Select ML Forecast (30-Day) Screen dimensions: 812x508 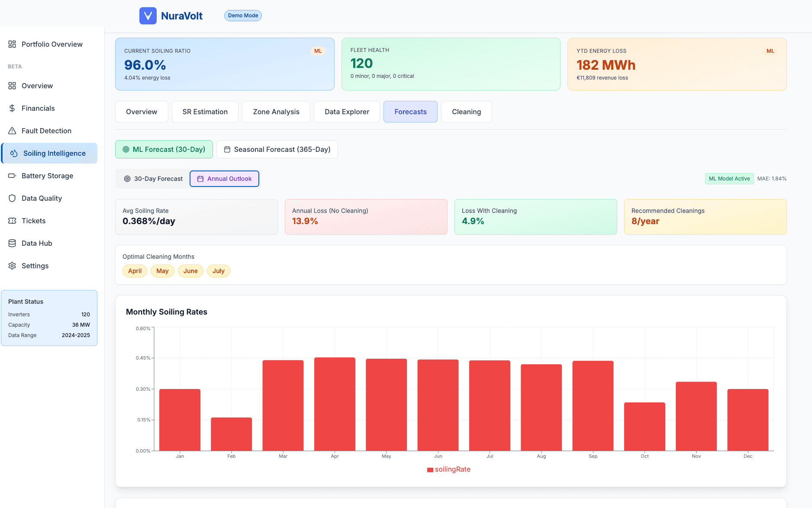point(164,149)
